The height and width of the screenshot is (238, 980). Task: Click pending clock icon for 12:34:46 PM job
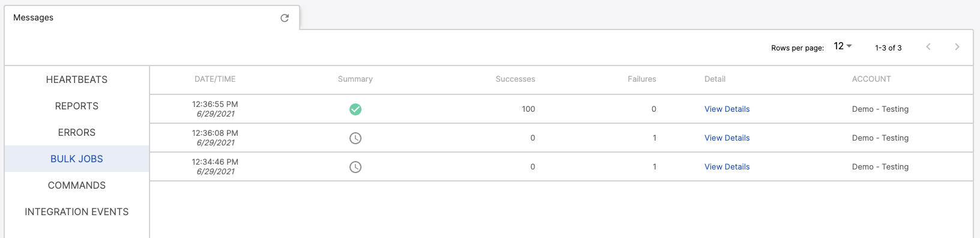point(355,167)
